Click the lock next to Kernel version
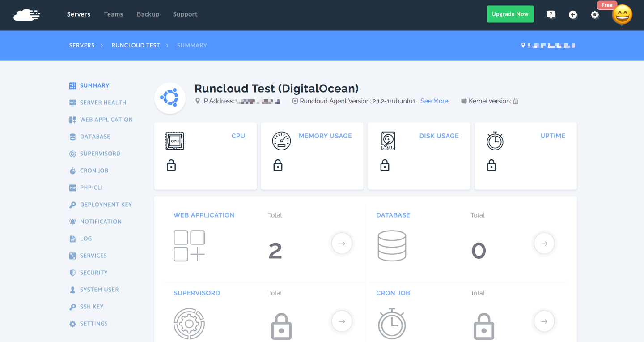Viewport: 644px width, 342px height. pyautogui.click(x=516, y=101)
